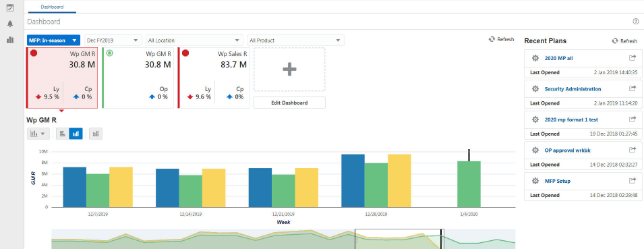This screenshot has height=249, width=644.
Task: Open the MFP Setup link
Action: point(557,181)
